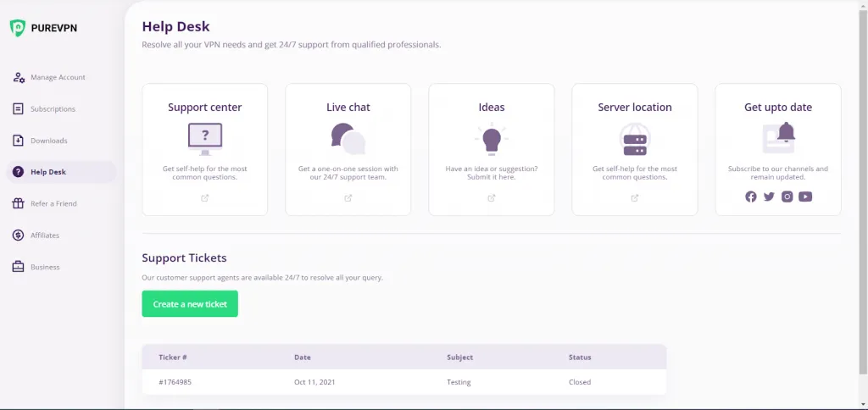Go to Manage Account in sidebar
The height and width of the screenshot is (410, 868).
58,77
